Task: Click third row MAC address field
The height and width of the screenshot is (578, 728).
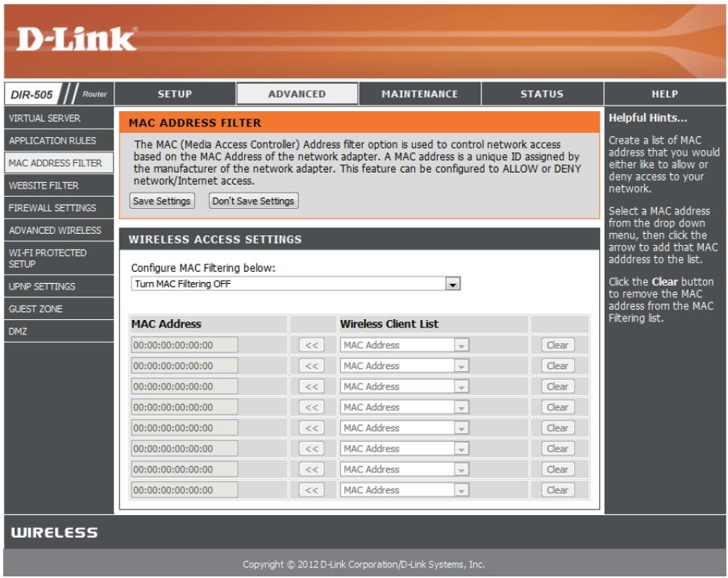Action: coord(185,386)
